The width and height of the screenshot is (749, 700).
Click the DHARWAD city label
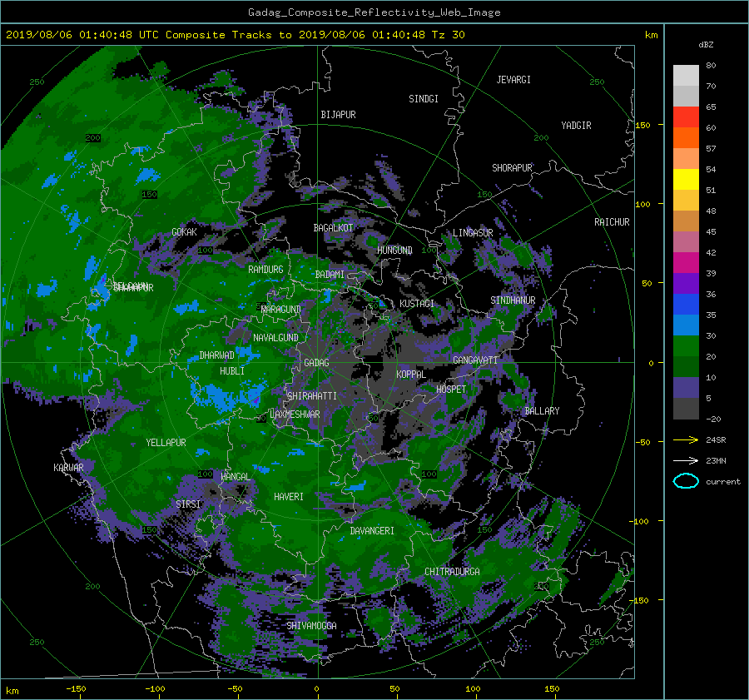217,355
